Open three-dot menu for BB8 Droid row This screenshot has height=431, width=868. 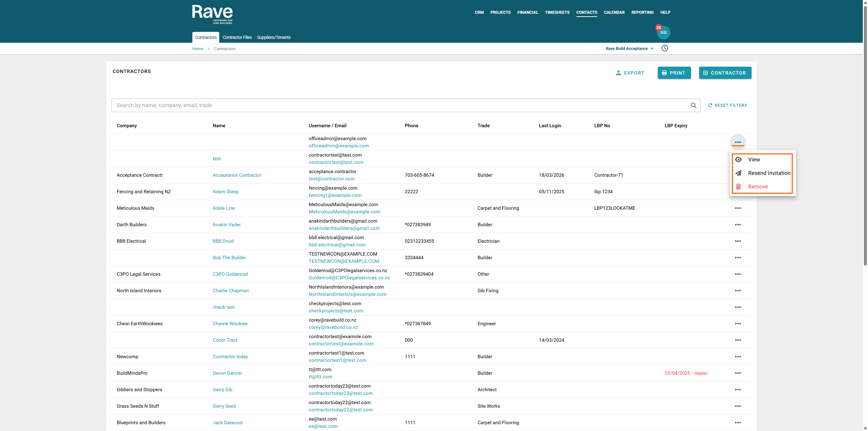[738, 241]
